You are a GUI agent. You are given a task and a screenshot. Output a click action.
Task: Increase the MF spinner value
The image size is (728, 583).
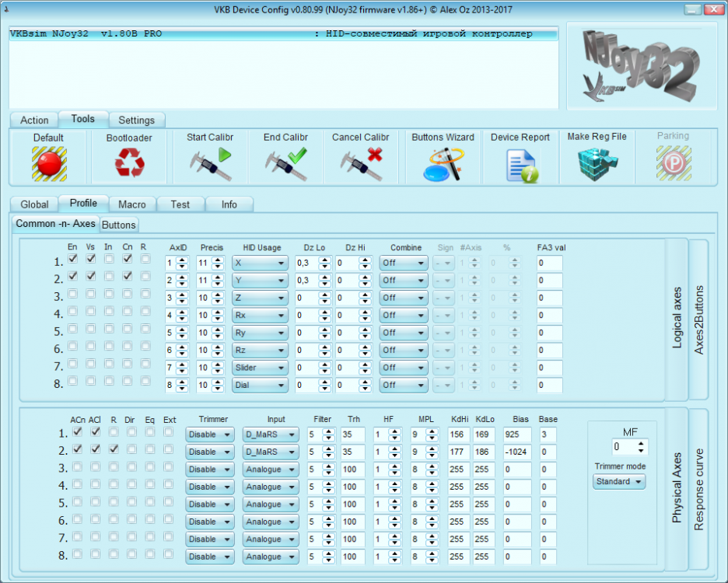(641, 443)
